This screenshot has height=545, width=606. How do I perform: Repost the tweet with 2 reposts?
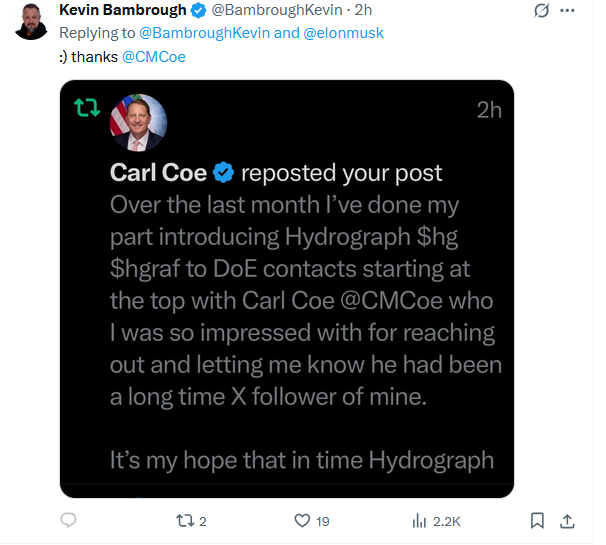[184, 521]
